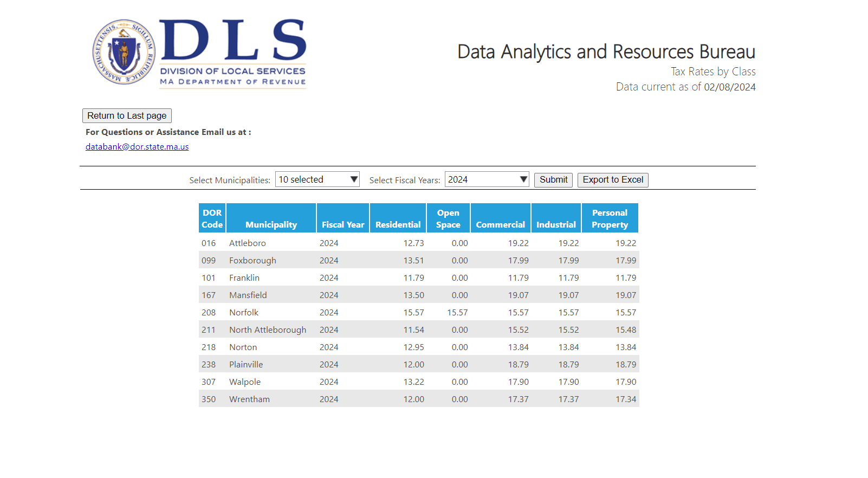Select the Wrentham row in the table
The width and height of the screenshot is (868, 478).
tap(249, 399)
